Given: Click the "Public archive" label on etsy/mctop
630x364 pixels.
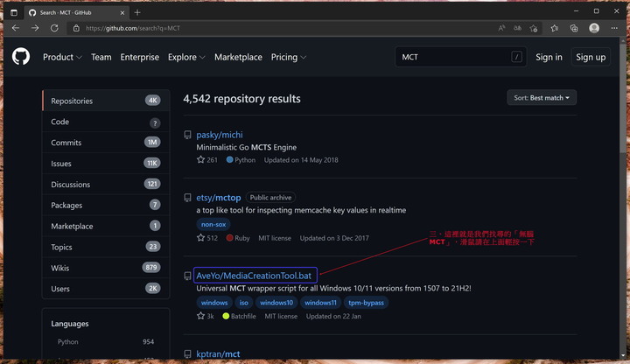Looking at the screenshot, I should tap(270, 197).
